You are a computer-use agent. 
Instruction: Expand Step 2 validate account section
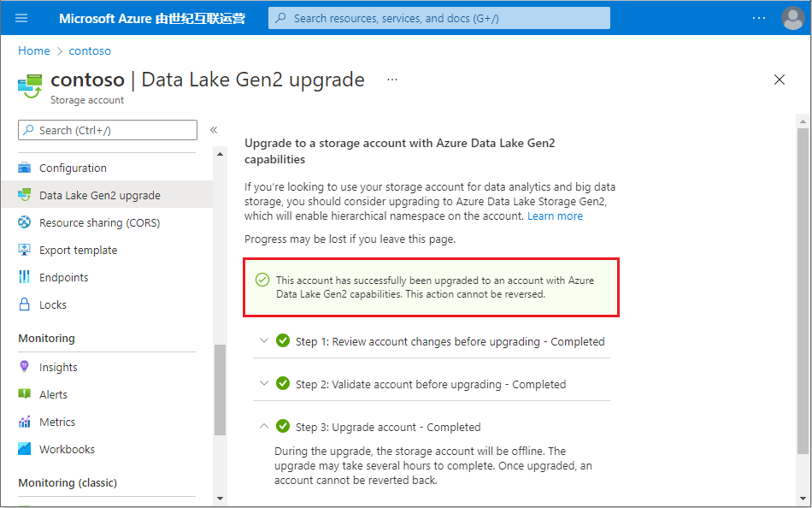(264, 384)
